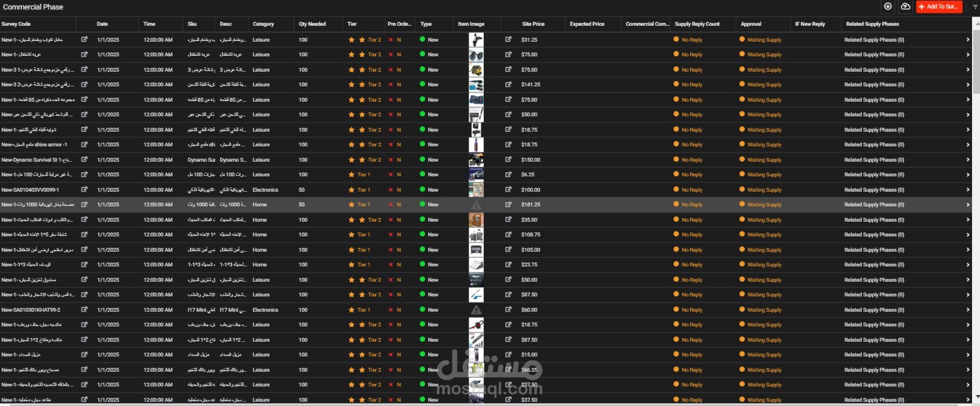This screenshot has width=980, height=406.
Task: Click the Category column header
Action: tap(263, 24)
